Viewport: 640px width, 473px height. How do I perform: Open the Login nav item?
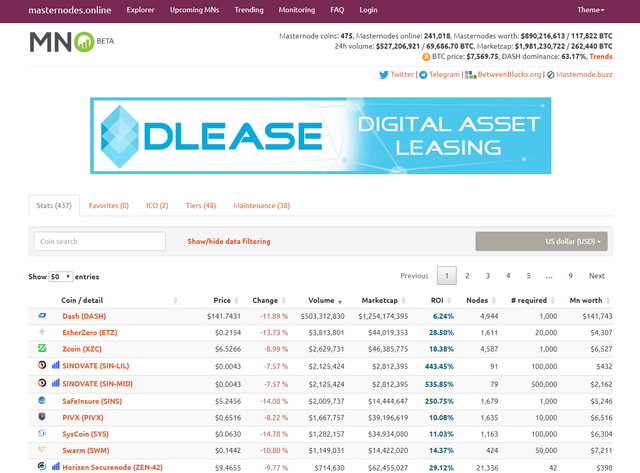pyautogui.click(x=368, y=10)
